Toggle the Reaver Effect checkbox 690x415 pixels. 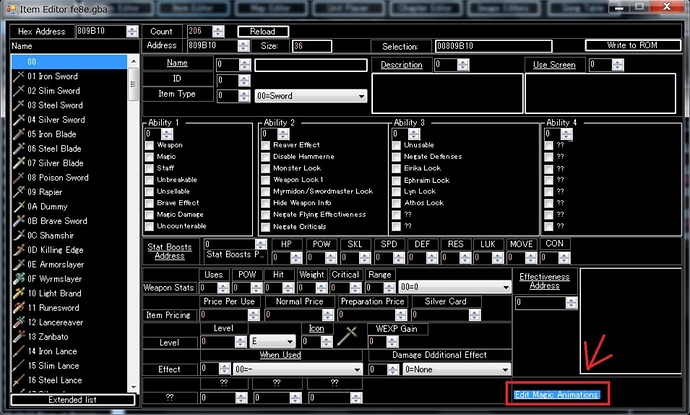[265, 145]
